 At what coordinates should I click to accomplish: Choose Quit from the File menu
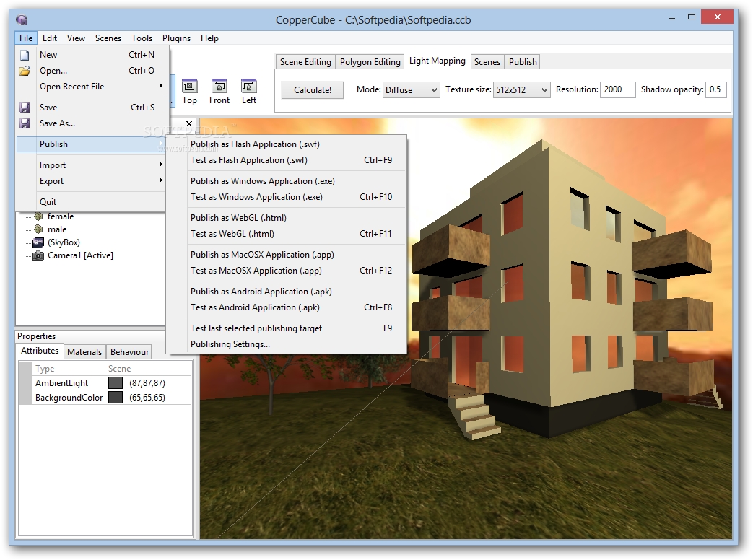point(92,201)
